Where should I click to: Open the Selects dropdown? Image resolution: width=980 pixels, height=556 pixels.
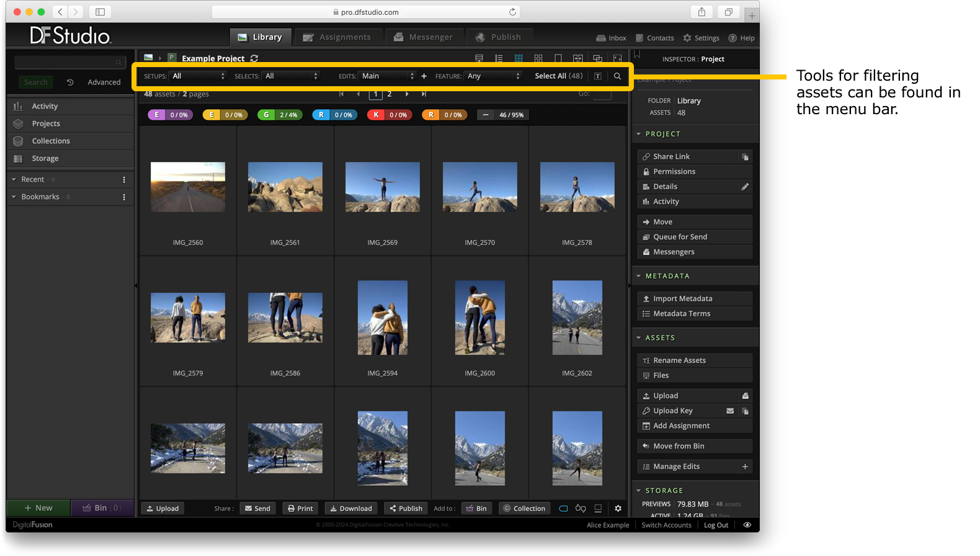coord(291,76)
